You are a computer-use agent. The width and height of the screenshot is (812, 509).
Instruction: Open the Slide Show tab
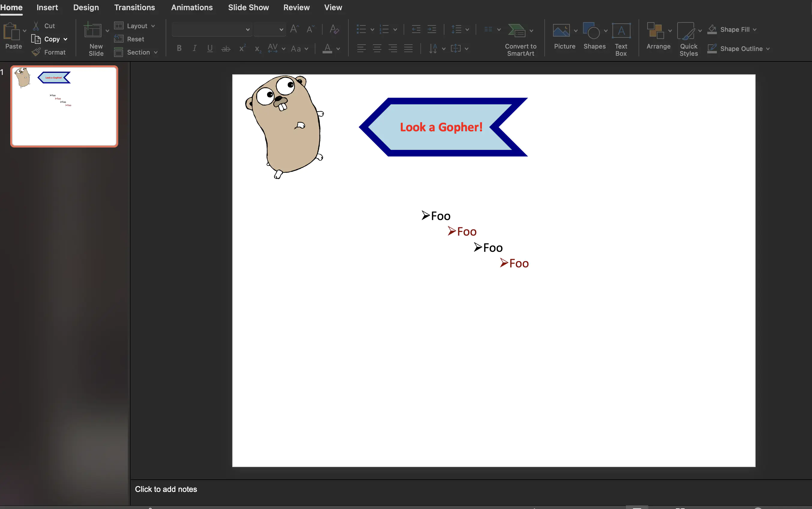(248, 7)
